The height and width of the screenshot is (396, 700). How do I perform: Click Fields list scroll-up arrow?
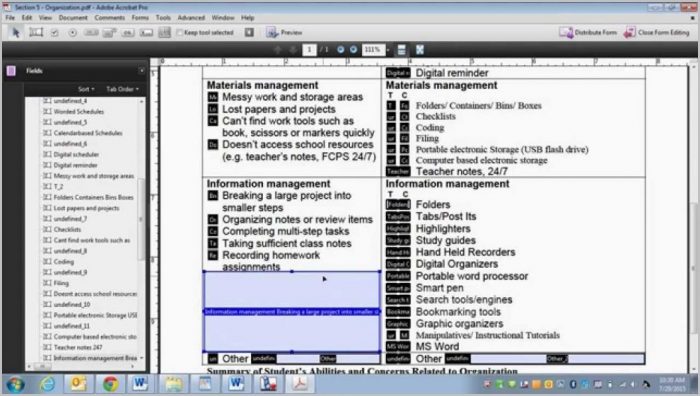tap(142, 101)
